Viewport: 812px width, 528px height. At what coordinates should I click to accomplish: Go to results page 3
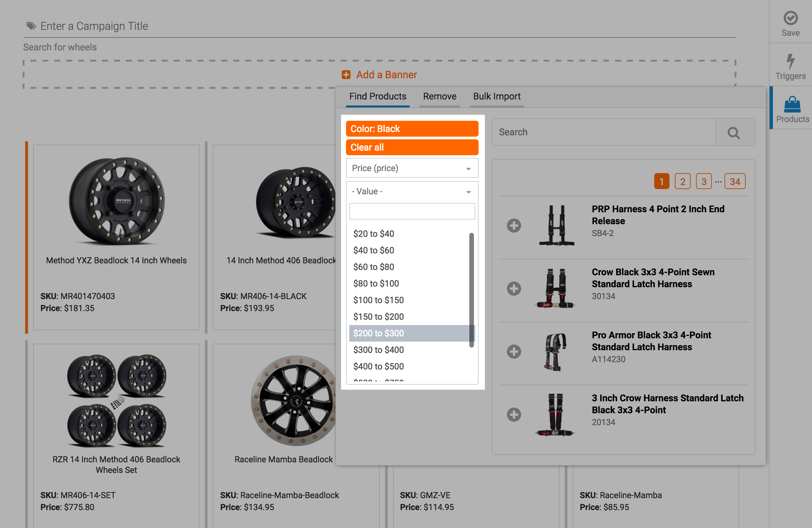tap(704, 181)
